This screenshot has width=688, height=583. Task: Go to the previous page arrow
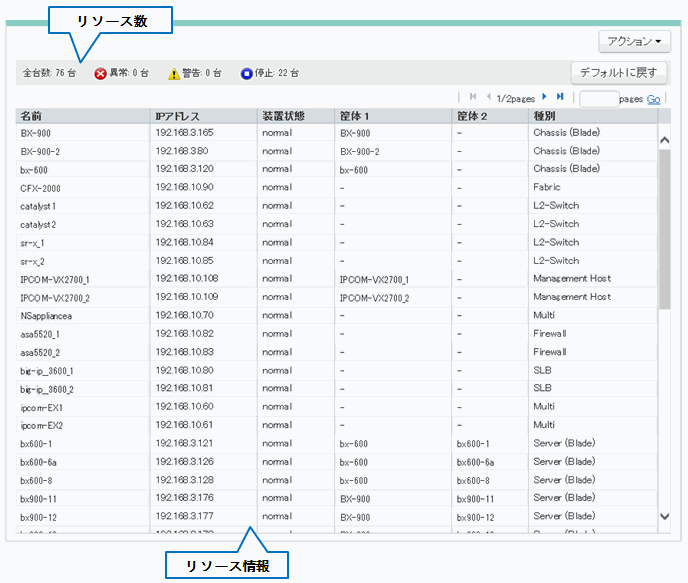pos(488,97)
